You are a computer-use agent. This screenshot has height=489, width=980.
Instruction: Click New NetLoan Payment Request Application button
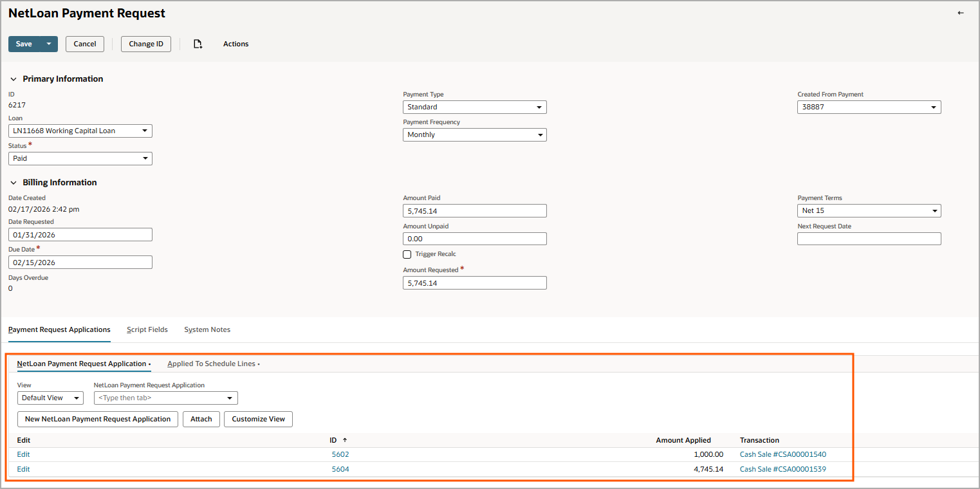coord(98,419)
